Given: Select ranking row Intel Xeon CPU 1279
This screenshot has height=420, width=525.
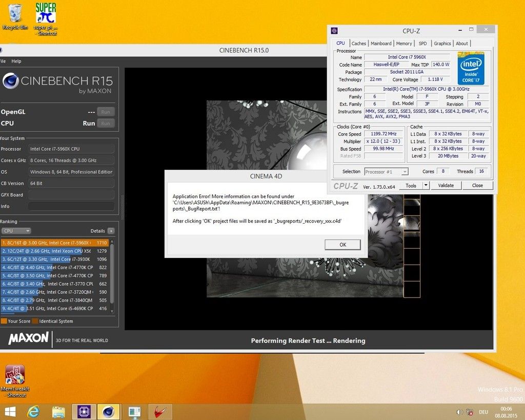Looking at the screenshot, I should pyautogui.click(x=54, y=251).
